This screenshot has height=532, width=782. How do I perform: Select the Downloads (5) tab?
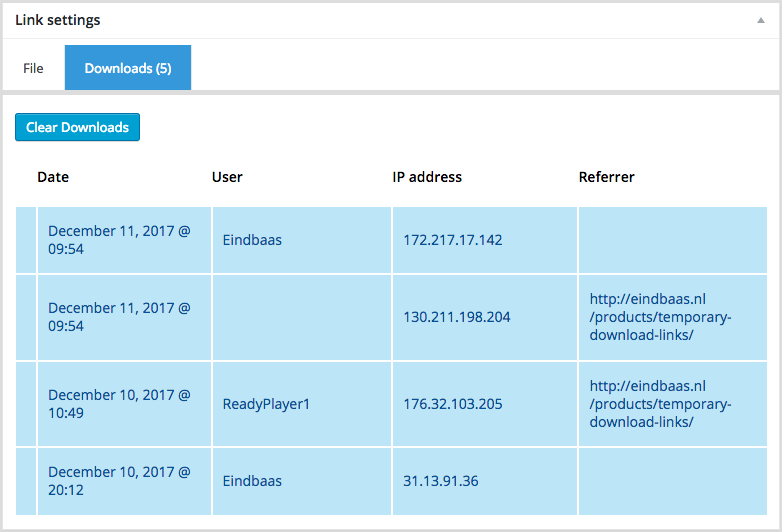pos(127,68)
